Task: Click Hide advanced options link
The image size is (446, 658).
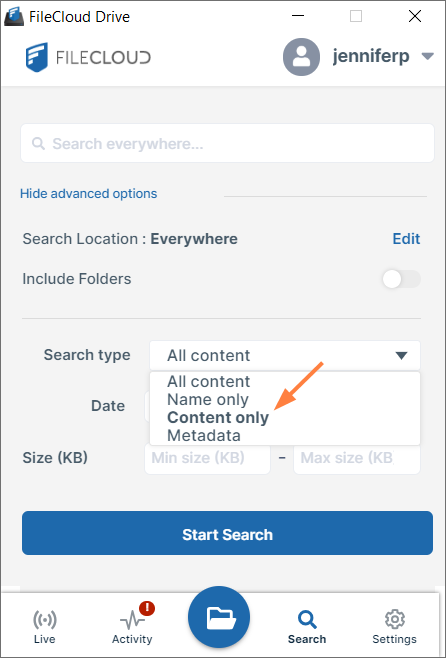Action: tap(89, 194)
